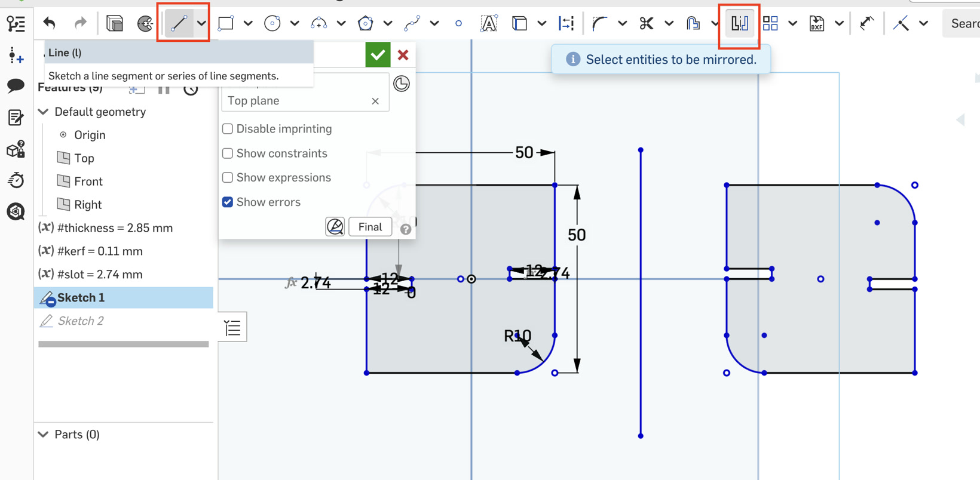
Task: Open arc tool dropdown arrow
Action: pyautogui.click(x=341, y=24)
